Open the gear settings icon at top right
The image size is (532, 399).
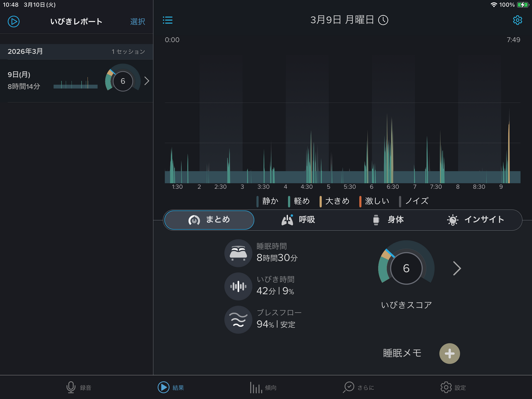click(517, 20)
